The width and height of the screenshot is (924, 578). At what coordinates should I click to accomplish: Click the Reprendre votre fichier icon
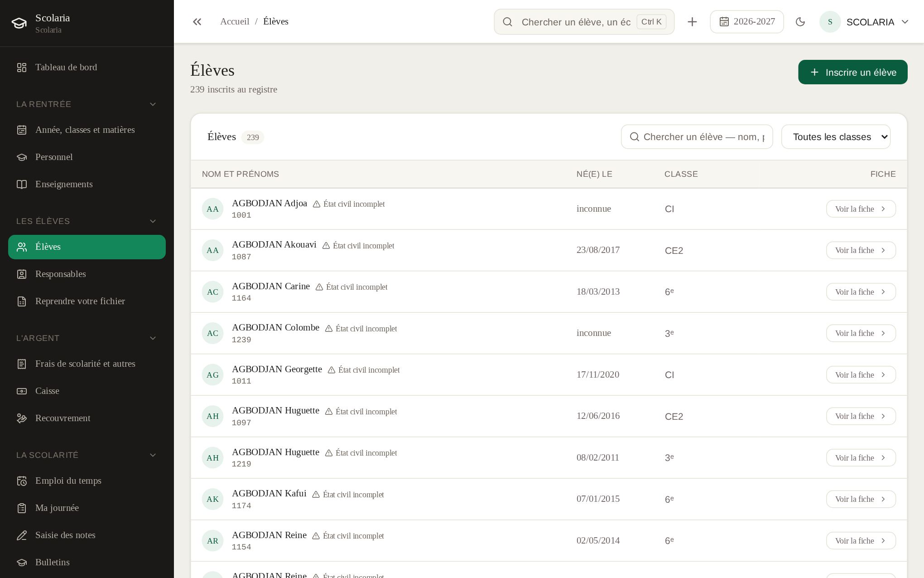[22, 301]
